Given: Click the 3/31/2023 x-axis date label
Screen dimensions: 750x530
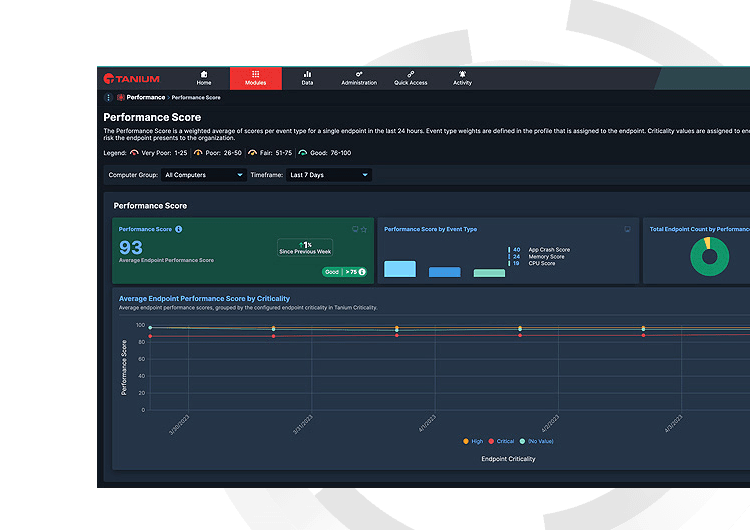Looking at the screenshot, I should click(303, 425).
